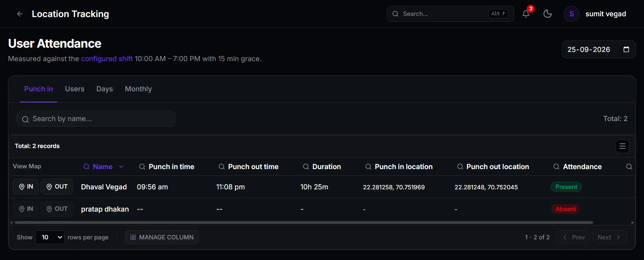The image size is (644, 260).
Task: Click punch in location 22.281258, 70.751969
Action: coord(394,187)
